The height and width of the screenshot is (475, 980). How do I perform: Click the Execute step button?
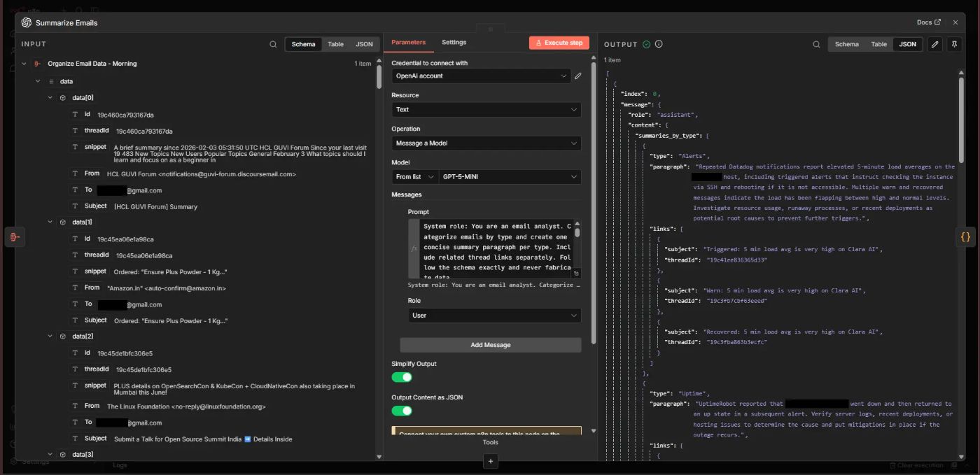coord(559,43)
